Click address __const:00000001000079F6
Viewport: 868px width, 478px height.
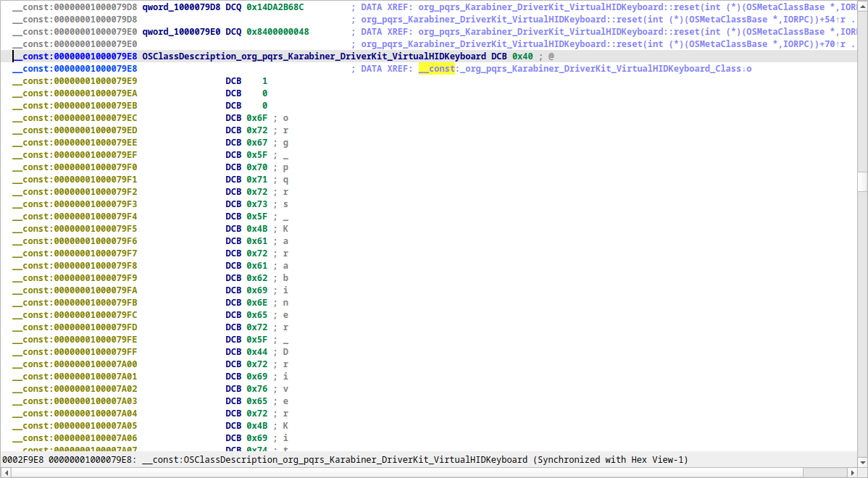tap(75, 240)
